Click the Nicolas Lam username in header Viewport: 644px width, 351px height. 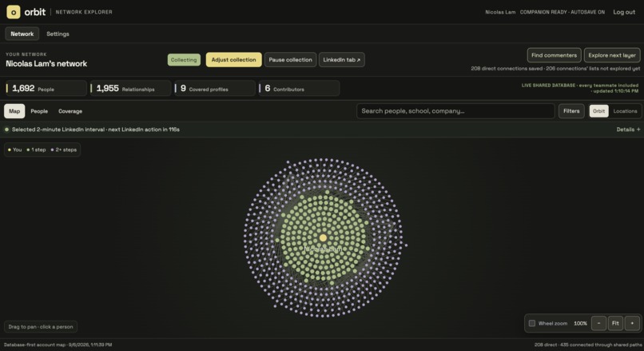[x=500, y=12]
